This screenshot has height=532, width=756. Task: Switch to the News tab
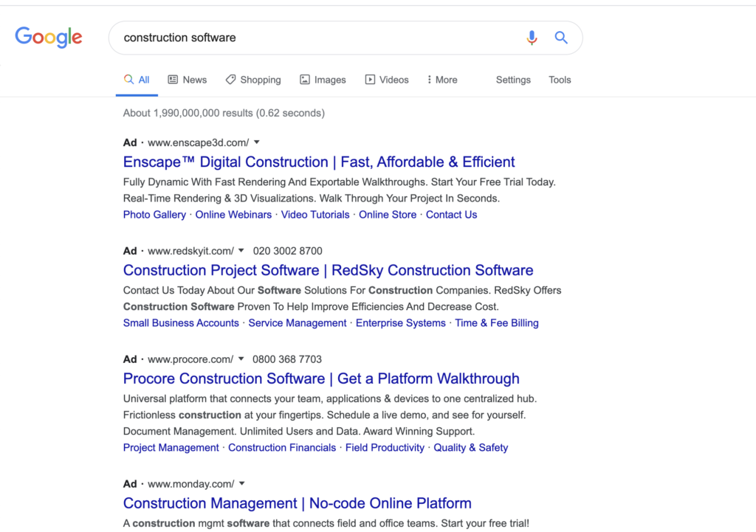click(188, 80)
